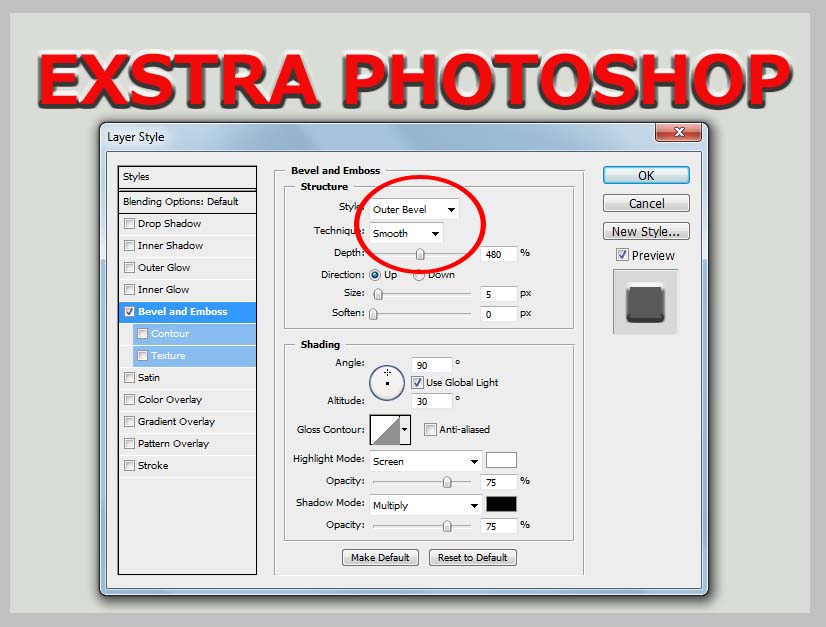The image size is (826, 627).
Task: Click Make Default button
Action: [x=380, y=557]
